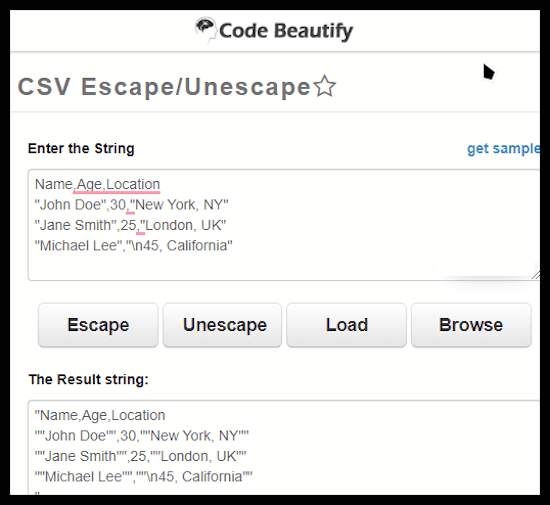Click the Unescape button
Screen dimensions: 550x505
coord(222,325)
